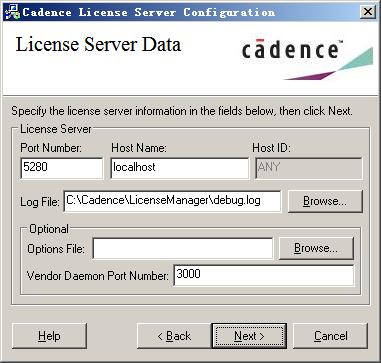Cancel the license server configuration
The image size is (381, 363).
[330, 336]
